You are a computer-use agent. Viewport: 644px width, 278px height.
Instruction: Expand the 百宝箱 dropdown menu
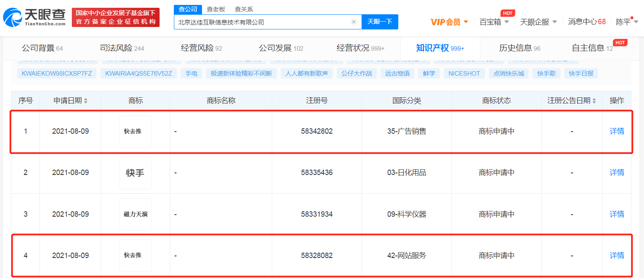coord(494,22)
